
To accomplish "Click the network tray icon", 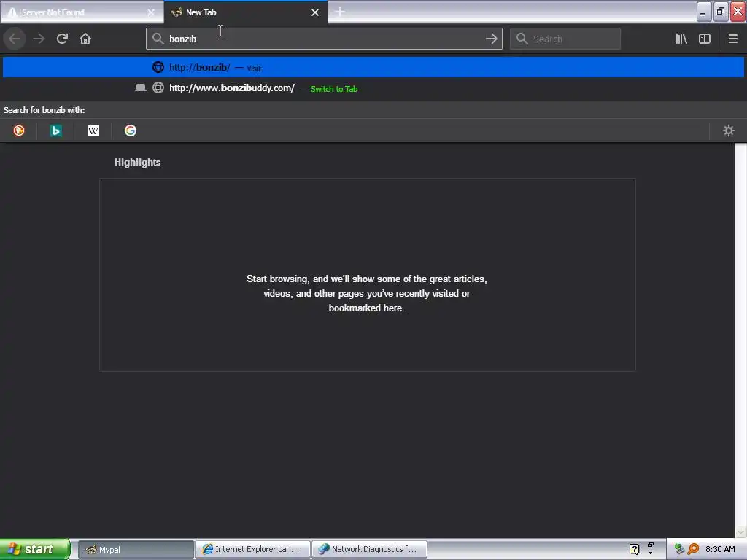I will [x=679, y=549].
